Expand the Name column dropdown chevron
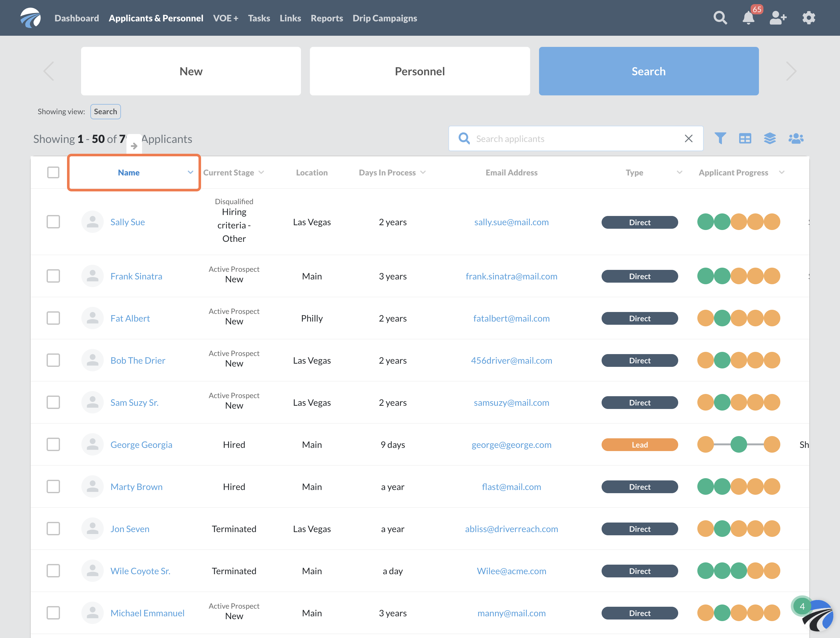Image resolution: width=840 pixels, height=638 pixels. coord(190,172)
